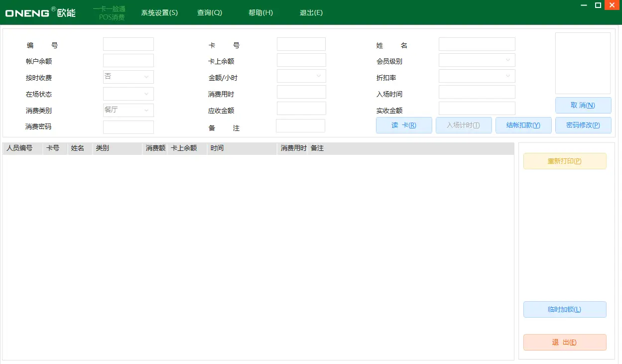This screenshot has height=364, width=622.
Task: Select the 一卡一脸通POS消费 menu item
Action: point(110,12)
